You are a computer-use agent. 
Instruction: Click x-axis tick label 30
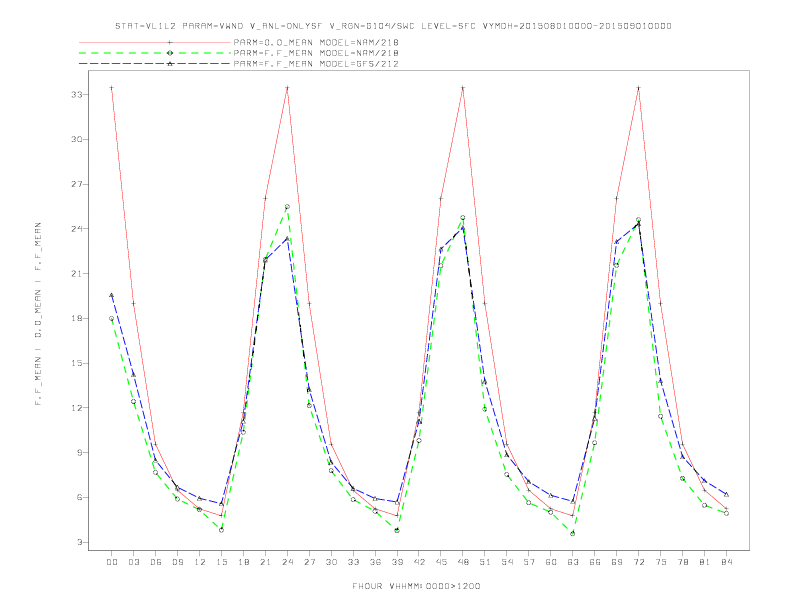pyautogui.click(x=331, y=562)
